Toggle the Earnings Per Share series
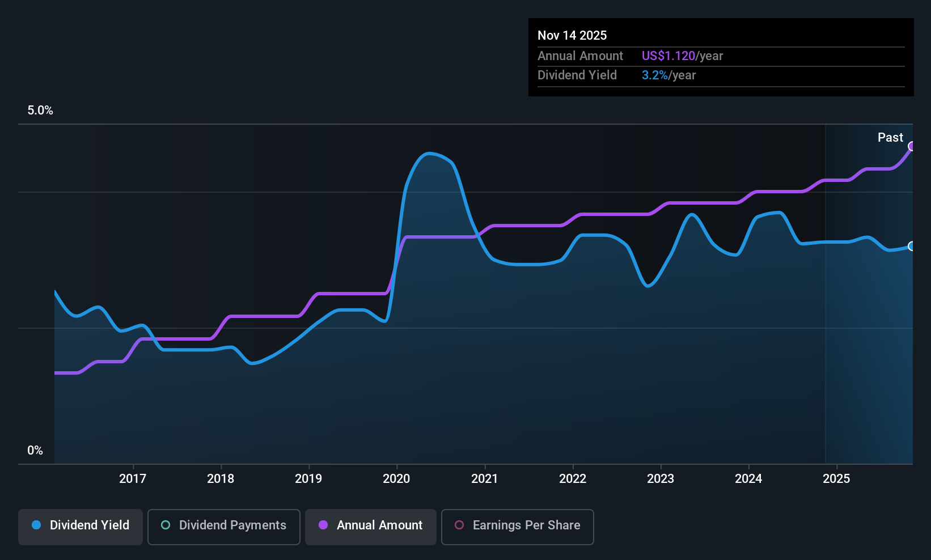The image size is (931, 560). [518, 527]
